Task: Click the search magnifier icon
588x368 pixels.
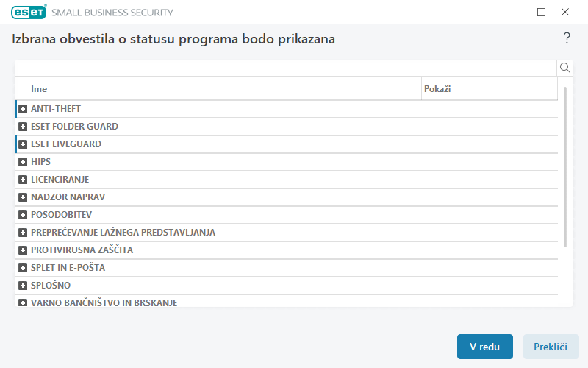Action: click(x=565, y=68)
